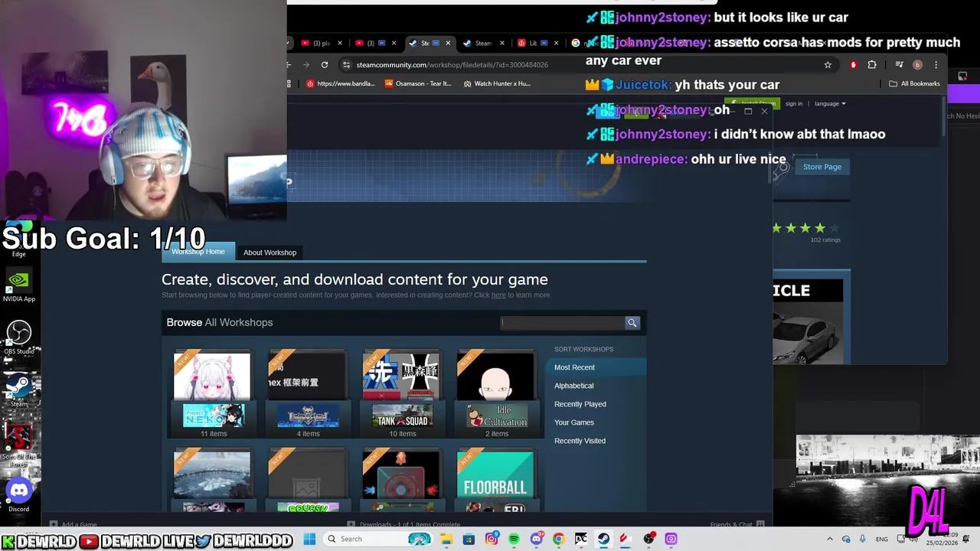The width and height of the screenshot is (980, 551).
Task: Open the Chrome profile avatar
Action: (x=917, y=65)
